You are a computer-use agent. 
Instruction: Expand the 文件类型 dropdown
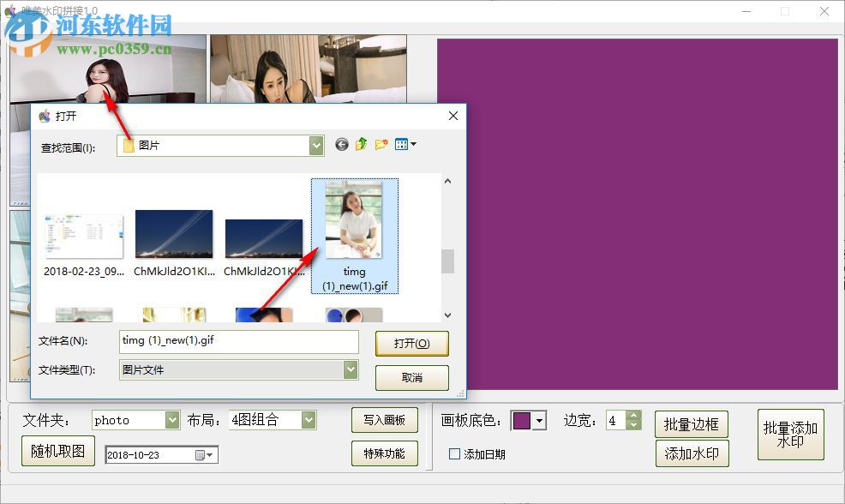pyautogui.click(x=351, y=369)
